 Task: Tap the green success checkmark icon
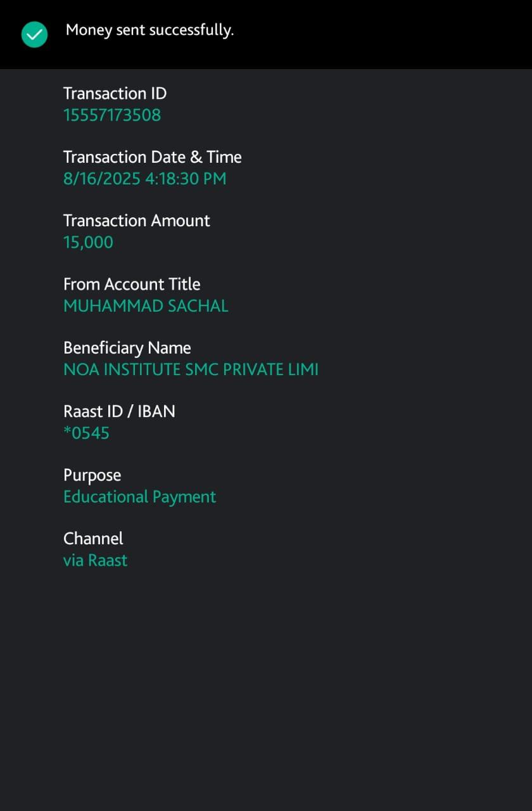(34, 34)
